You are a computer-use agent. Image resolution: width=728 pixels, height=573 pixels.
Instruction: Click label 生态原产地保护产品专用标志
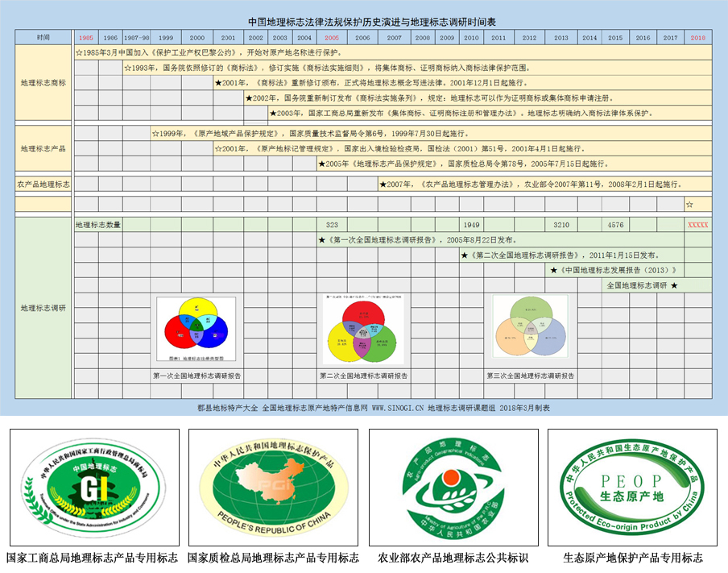coord(633,558)
